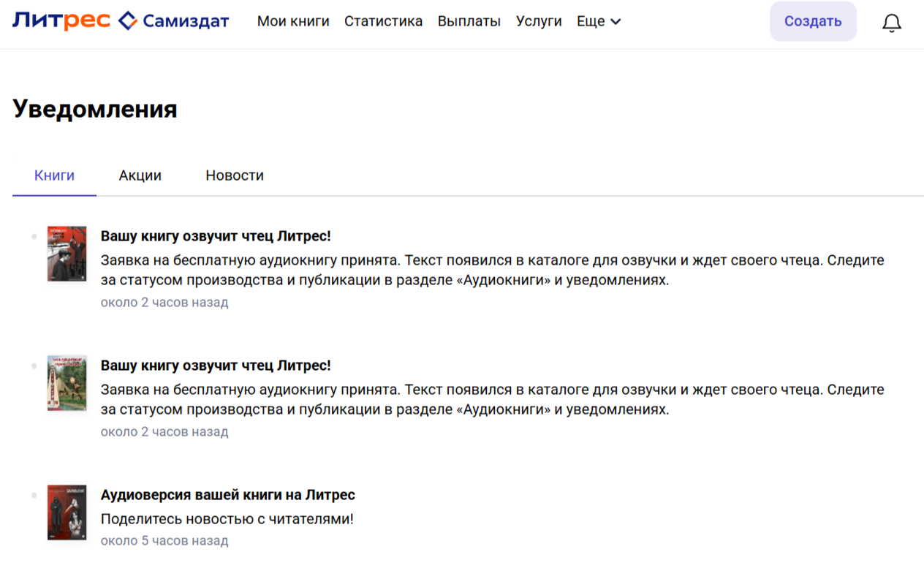
Task: Click second notification's book cover thumbnail
Action: pos(67,383)
